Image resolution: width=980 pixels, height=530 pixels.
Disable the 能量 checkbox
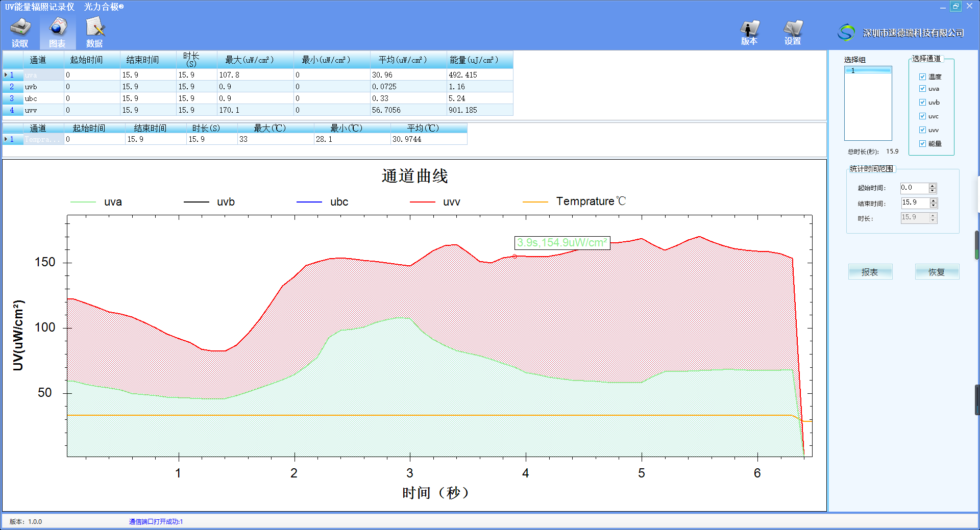pos(922,143)
